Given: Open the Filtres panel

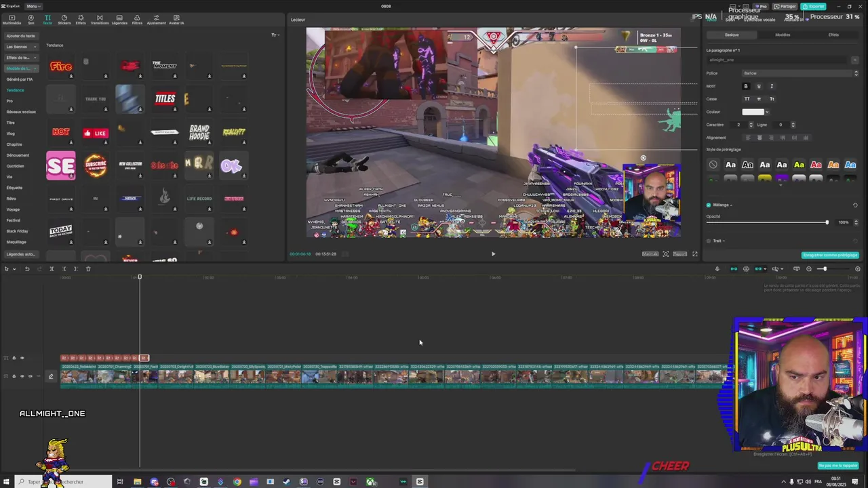Looking at the screenshot, I should [x=137, y=20].
